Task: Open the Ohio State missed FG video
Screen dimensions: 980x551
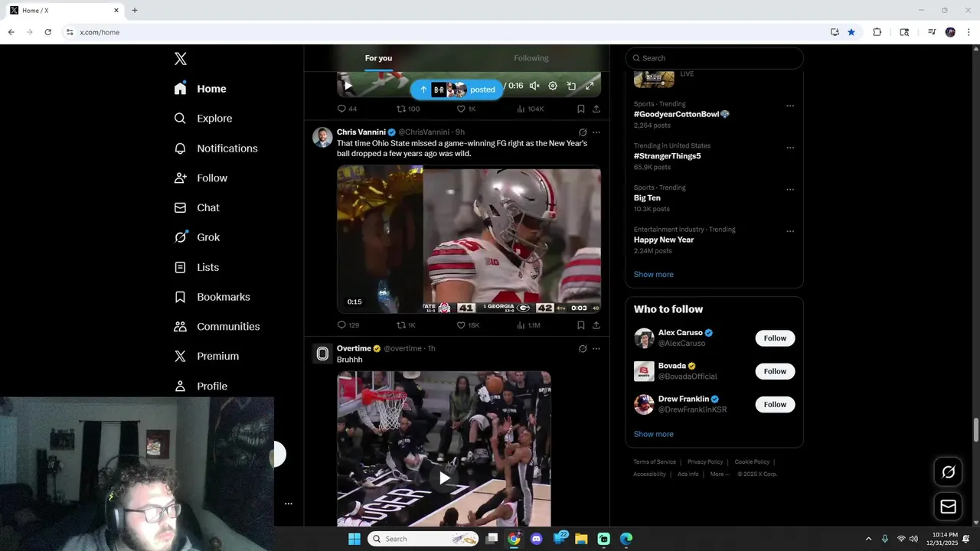Action: point(469,240)
